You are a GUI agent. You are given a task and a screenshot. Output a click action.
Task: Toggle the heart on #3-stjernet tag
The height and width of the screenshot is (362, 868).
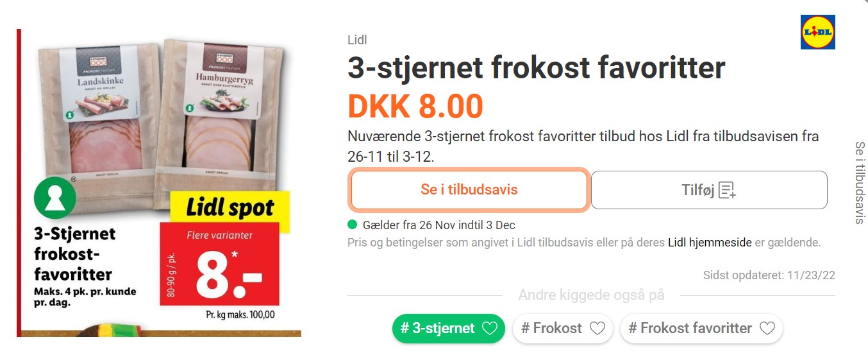point(490,329)
